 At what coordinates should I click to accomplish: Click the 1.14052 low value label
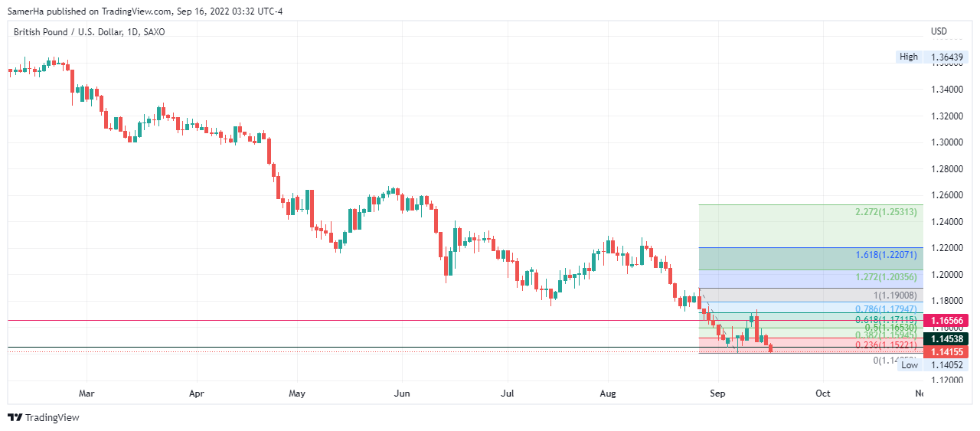(948, 365)
